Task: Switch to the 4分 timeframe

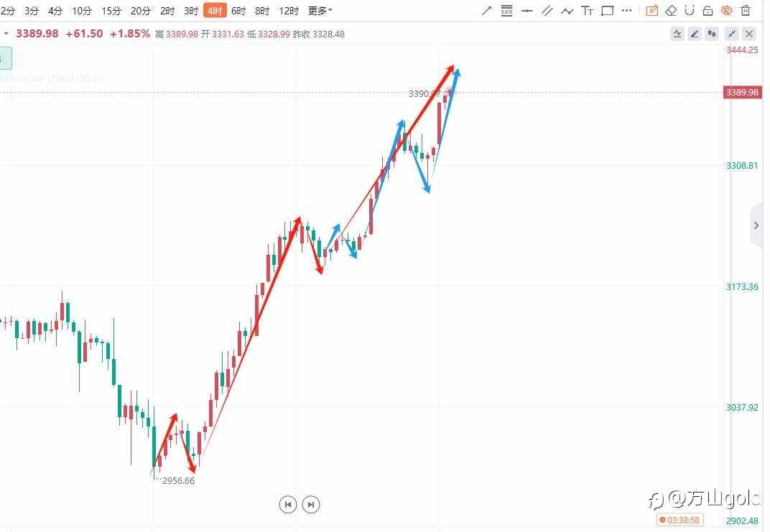Action: 55,10
